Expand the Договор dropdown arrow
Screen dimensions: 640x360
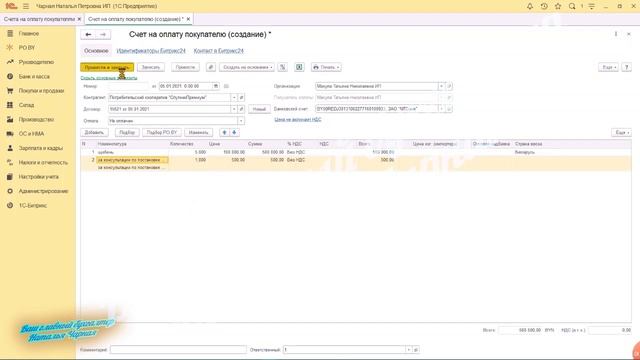(234, 109)
